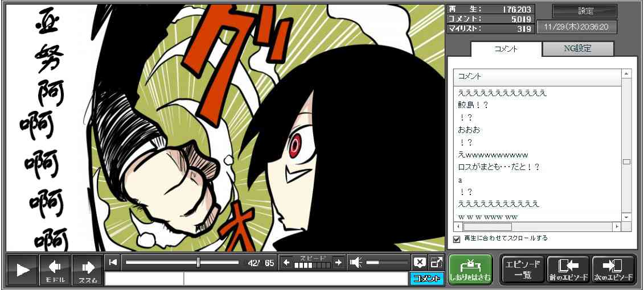Submit comment with blue コメント button
This screenshot has height=290, width=644.
426,279
